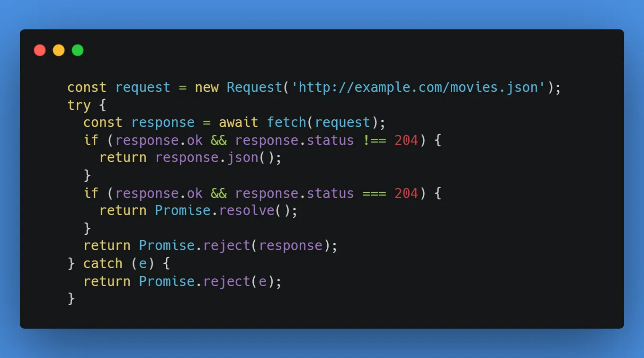Click the yellow minimize dot
Image resolution: width=644 pixels, height=358 pixels.
(59, 50)
